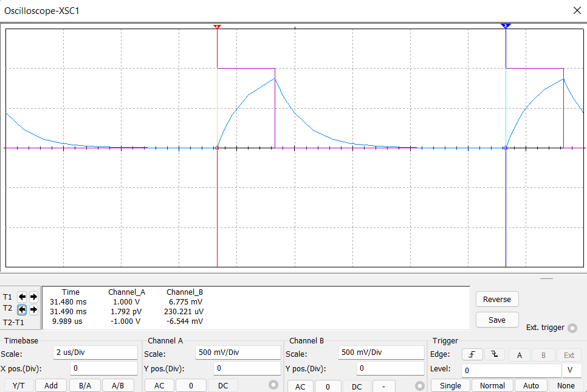Image resolution: width=587 pixels, height=392 pixels.
Task: Select rising edge trigger icon
Action: pyautogui.click(x=472, y=354)
